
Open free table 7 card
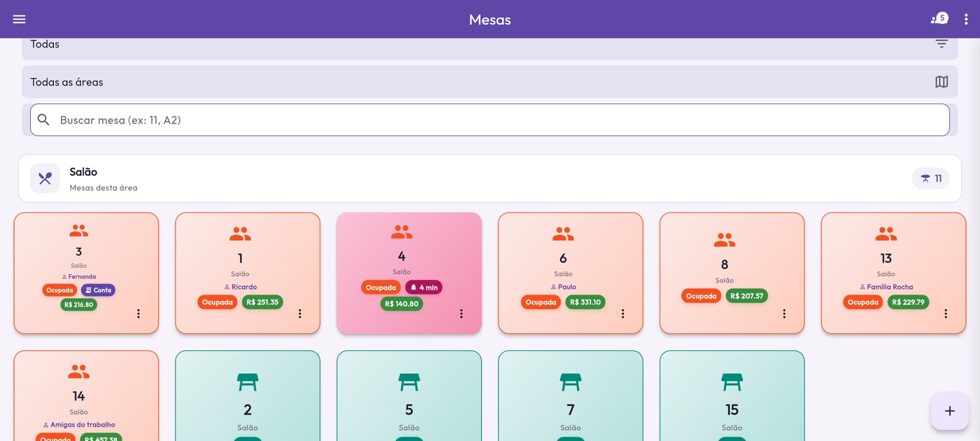571,396
